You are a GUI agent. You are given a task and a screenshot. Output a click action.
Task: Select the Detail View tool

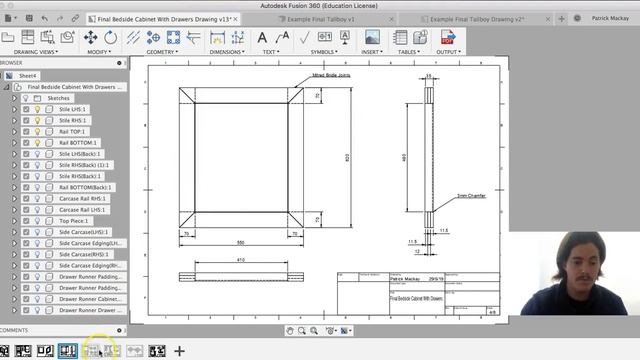click(67, 37)
